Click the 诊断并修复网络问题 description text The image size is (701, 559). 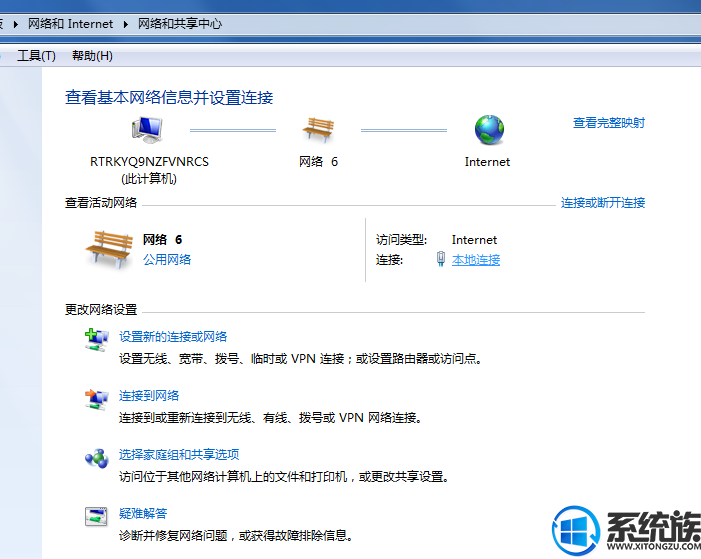[x=236, y=535]
